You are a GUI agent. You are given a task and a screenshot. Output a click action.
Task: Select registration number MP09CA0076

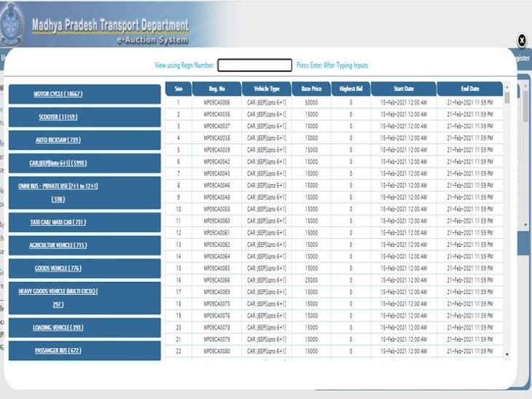216,315
